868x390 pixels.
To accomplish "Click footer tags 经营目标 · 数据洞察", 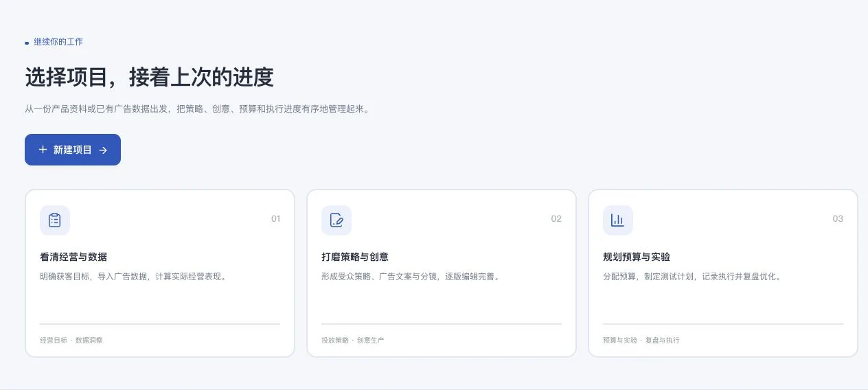I will [x=71, y=341].
